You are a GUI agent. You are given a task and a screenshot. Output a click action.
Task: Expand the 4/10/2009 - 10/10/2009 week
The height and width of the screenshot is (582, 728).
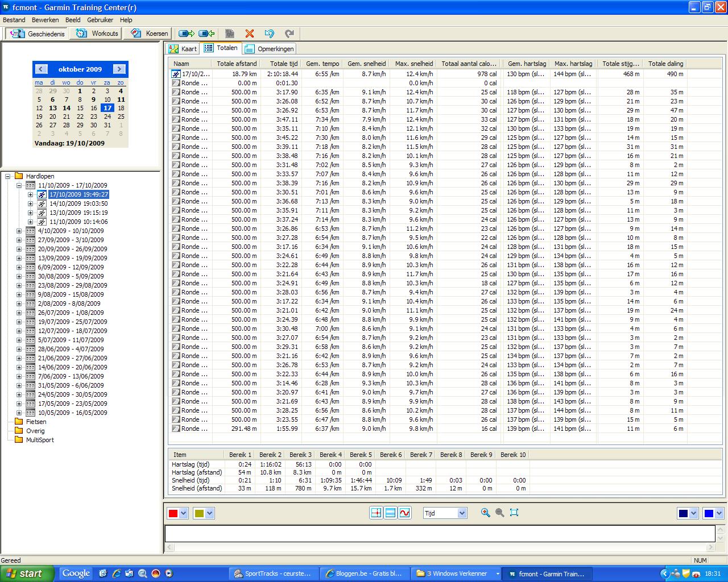coord(19,231)
